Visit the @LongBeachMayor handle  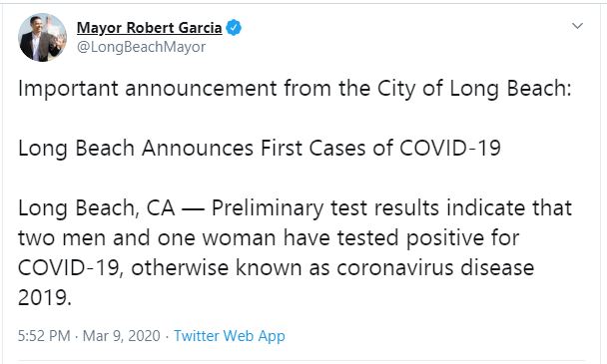coord(142,47)
